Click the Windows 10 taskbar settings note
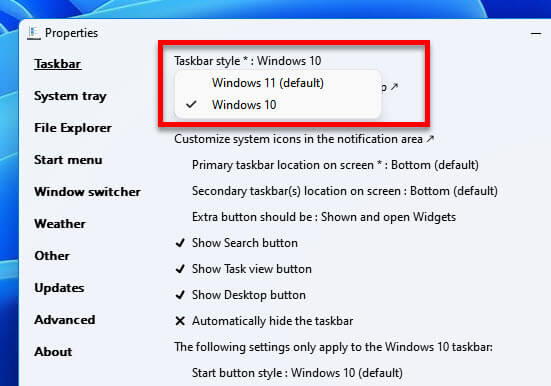 tap(333, 347)
